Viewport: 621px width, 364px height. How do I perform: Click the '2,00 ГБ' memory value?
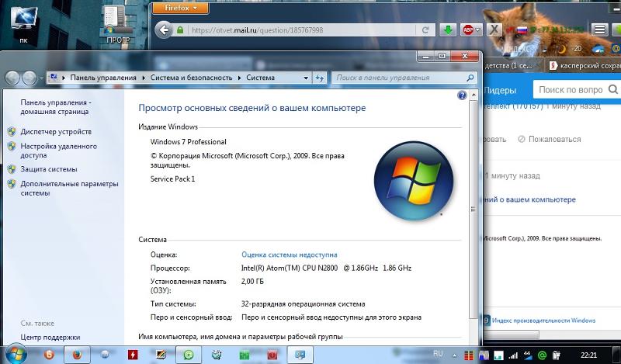[x=252, y=282]
